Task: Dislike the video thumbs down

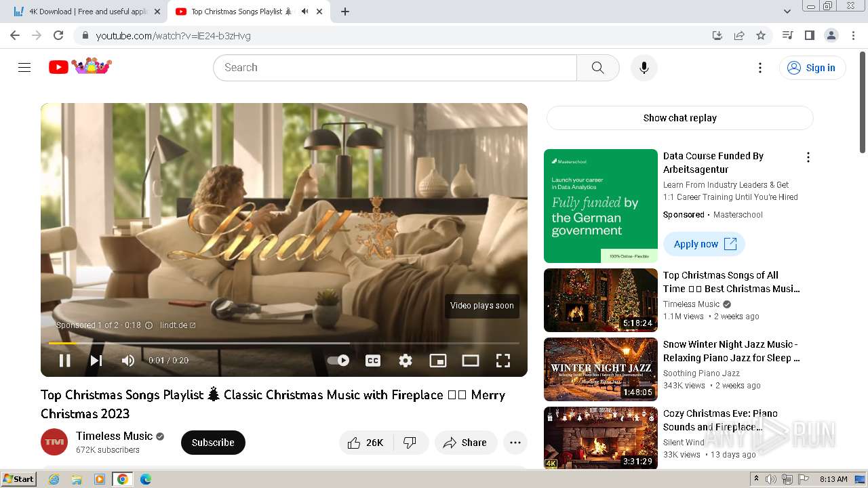Action: pyautogui.click(x=410, y=443)
